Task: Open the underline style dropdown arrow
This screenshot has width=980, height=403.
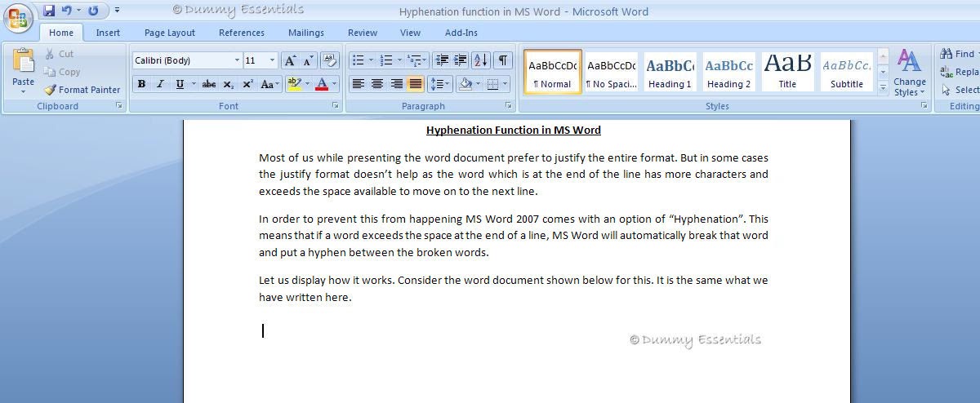Action: pos(194,84)
